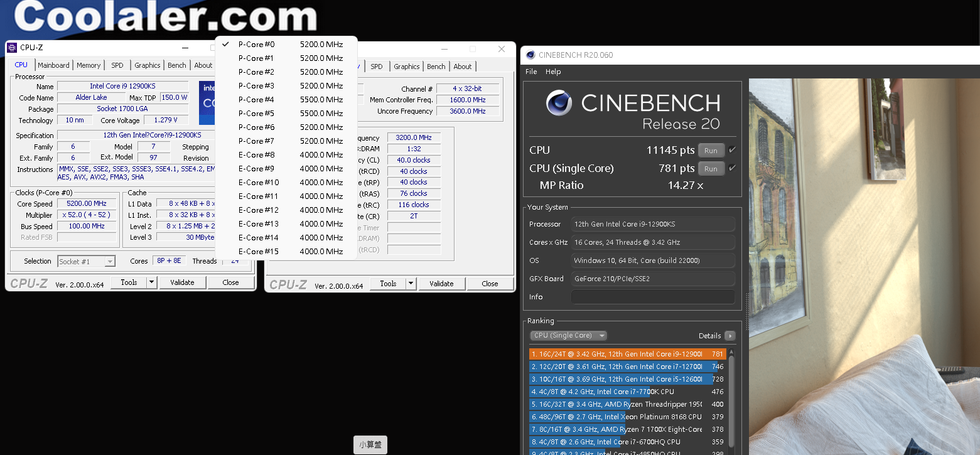Open the Graphics tab in left CPU-Z window

pos(148,65)
